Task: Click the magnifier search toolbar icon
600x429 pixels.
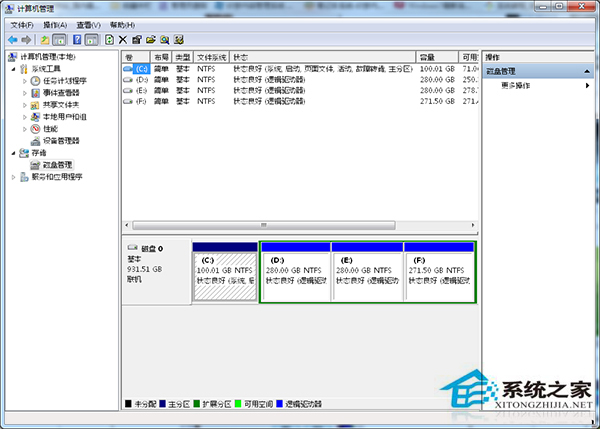Action: coord(165,39)
